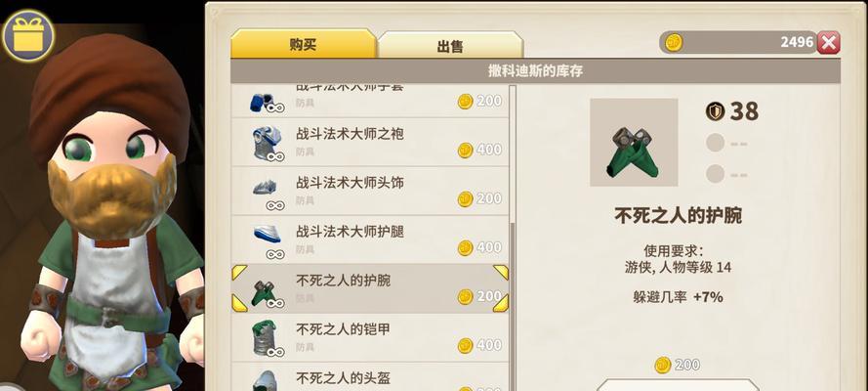Click the armor shield stat icon
Image resolution: width=868 pixels, height=391 pixels.
716,111
